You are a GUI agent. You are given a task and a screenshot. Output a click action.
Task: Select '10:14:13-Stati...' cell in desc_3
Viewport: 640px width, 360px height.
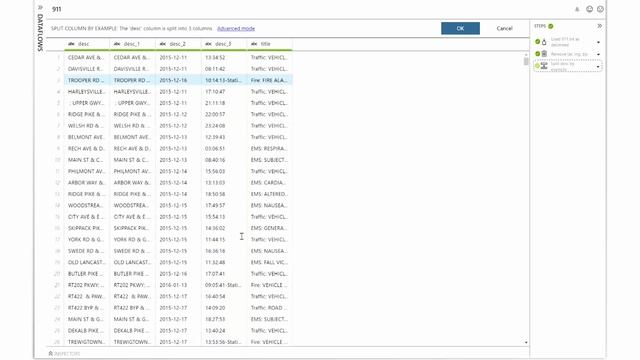tap(224, 80)
